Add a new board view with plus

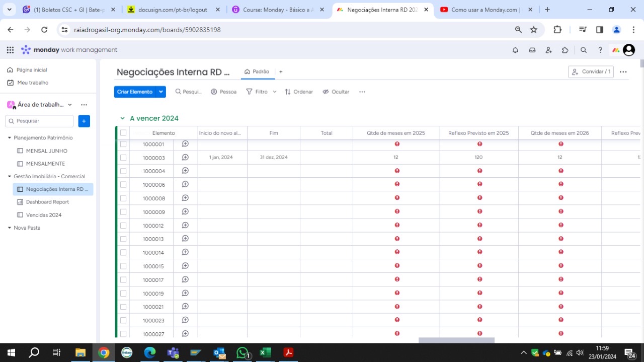(x=281, y=72)
